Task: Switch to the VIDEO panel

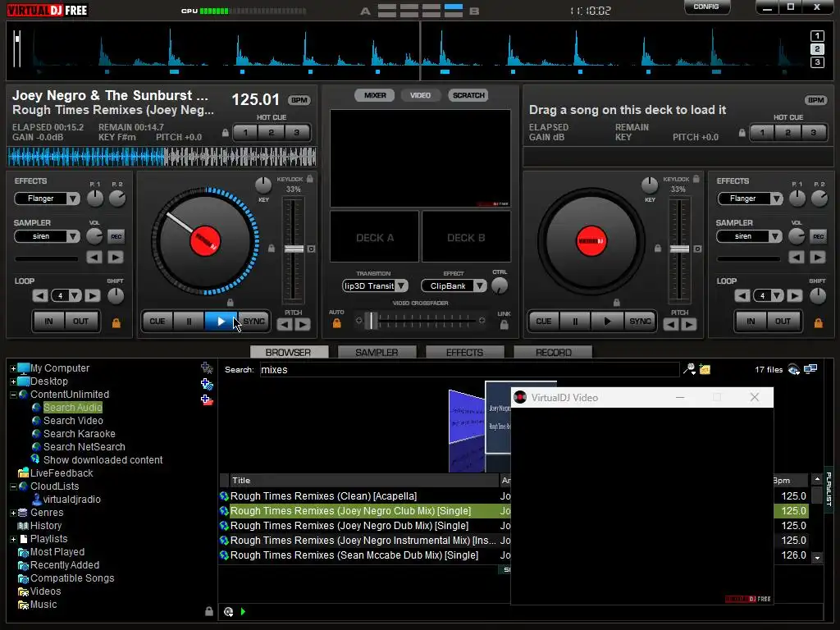Action: point(421,95)
